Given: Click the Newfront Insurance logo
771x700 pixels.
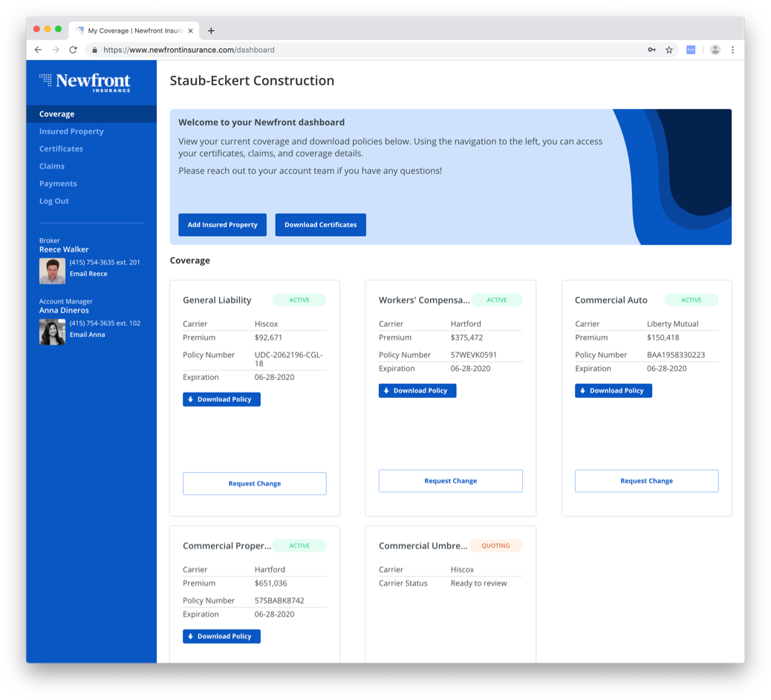Looking at the screenshot, I should (x=85, y=82).
